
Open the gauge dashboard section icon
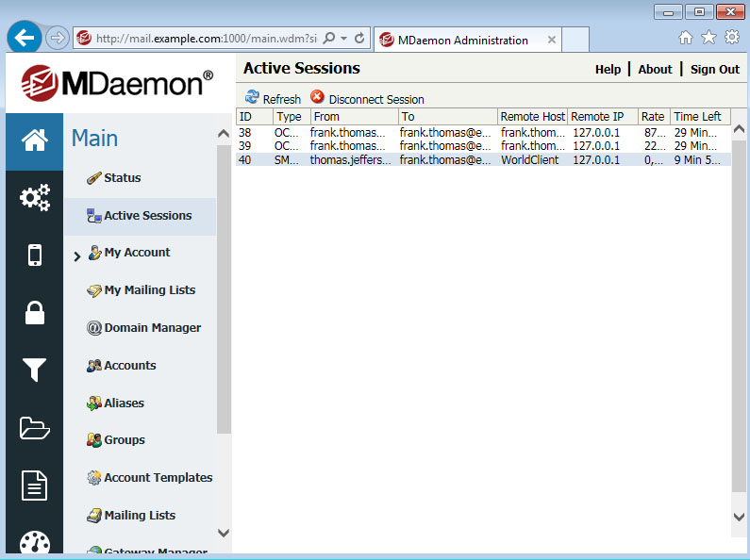click(35, 542)
